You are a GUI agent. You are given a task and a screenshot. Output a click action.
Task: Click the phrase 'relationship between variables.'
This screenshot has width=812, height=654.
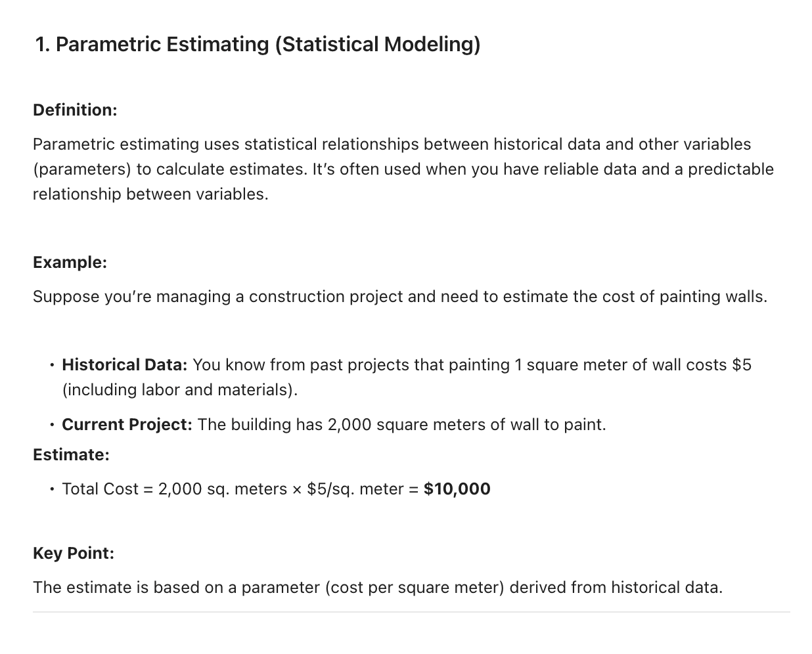150,194
